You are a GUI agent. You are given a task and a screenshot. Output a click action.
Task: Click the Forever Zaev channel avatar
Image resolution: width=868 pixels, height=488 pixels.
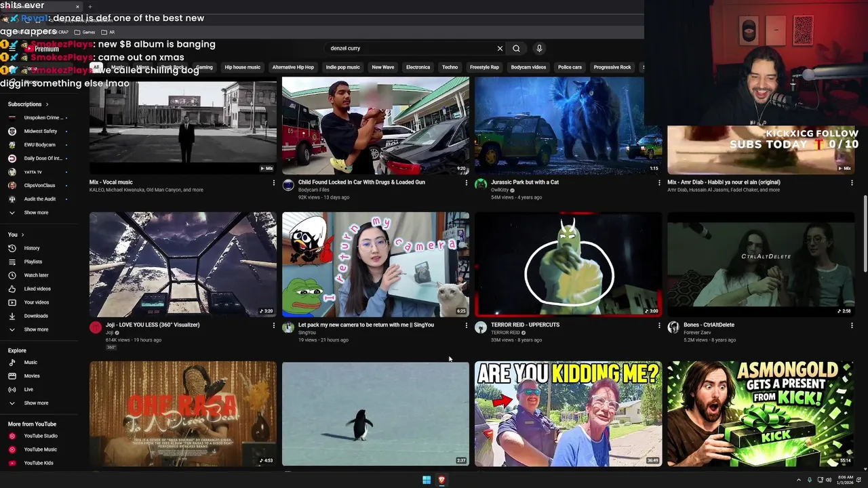pyautogui.click(x=673, y=327)
